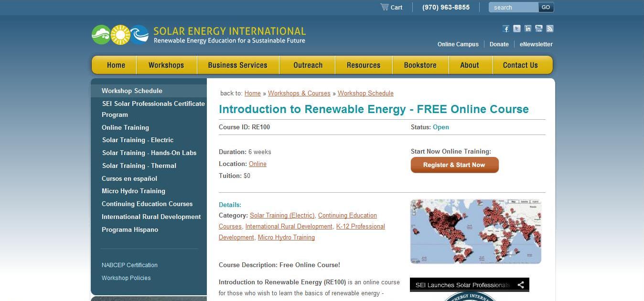
Task: Open Online Training in sidebar
Action: coord(125,127)
